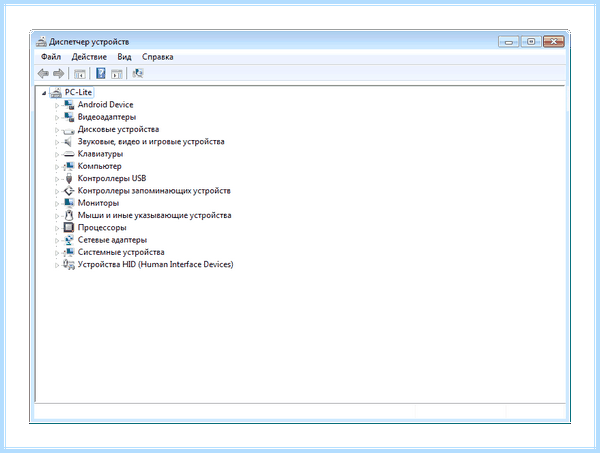This screenshot has width=600, height=453.
Task: Select Мониторы text row
Action: pyautogui.click(x=98, y=203)
